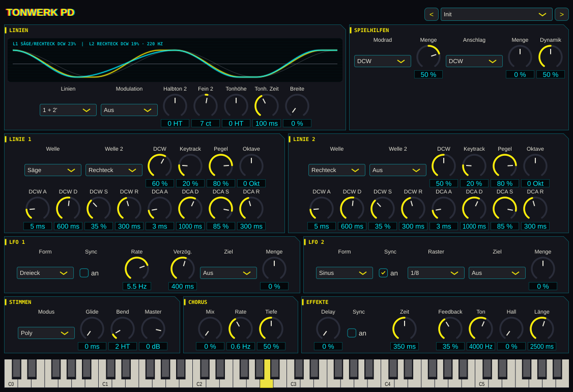Screen dimensions: 573x392
Task: Go to the next preset with ">"
Action: [562, 14]
